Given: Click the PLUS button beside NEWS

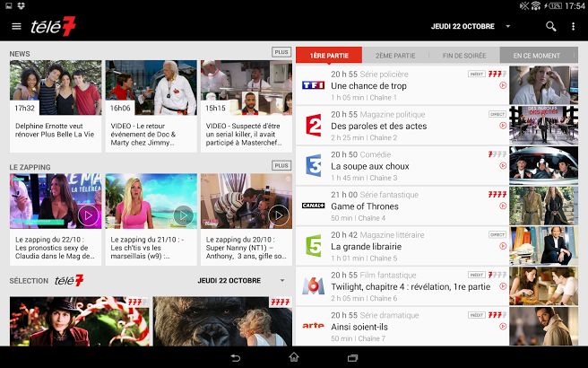Looking at the screenshot, I should (x=281, y=52).
